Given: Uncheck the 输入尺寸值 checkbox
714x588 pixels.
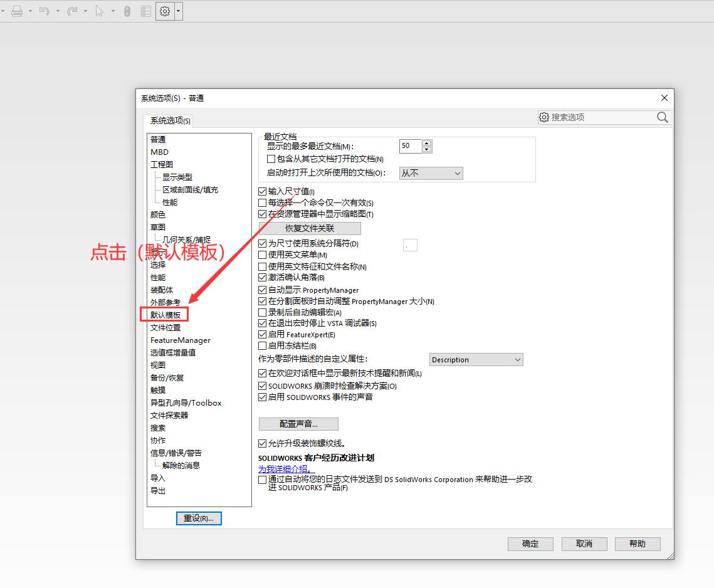Looking at the screenshot, I should click(263, 191).
